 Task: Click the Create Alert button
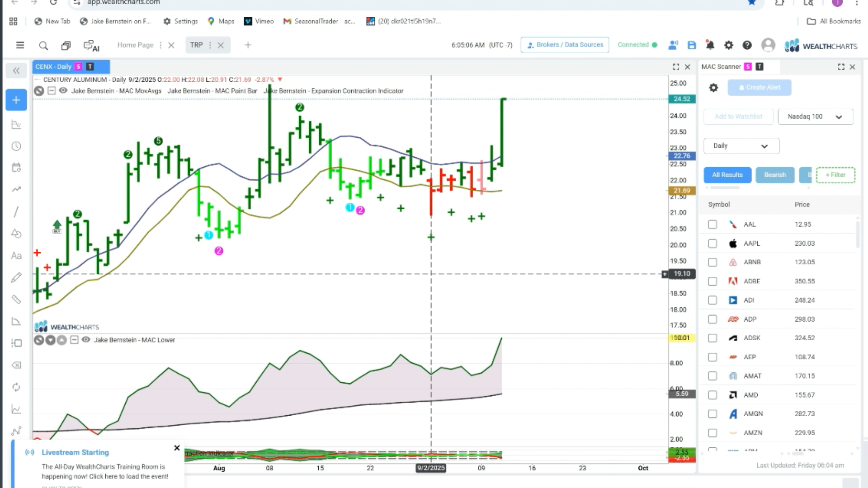(759, 88)
